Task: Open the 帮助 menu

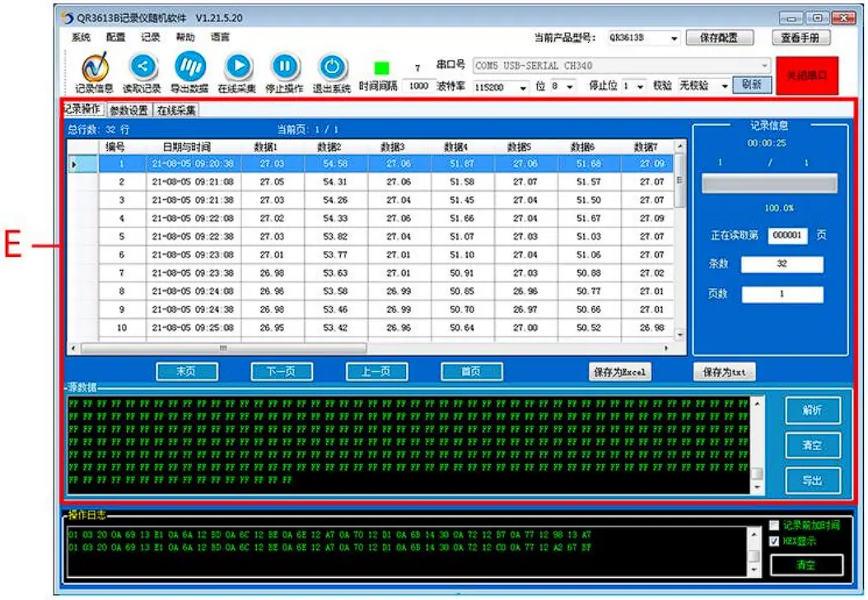Action: point(185,37)
